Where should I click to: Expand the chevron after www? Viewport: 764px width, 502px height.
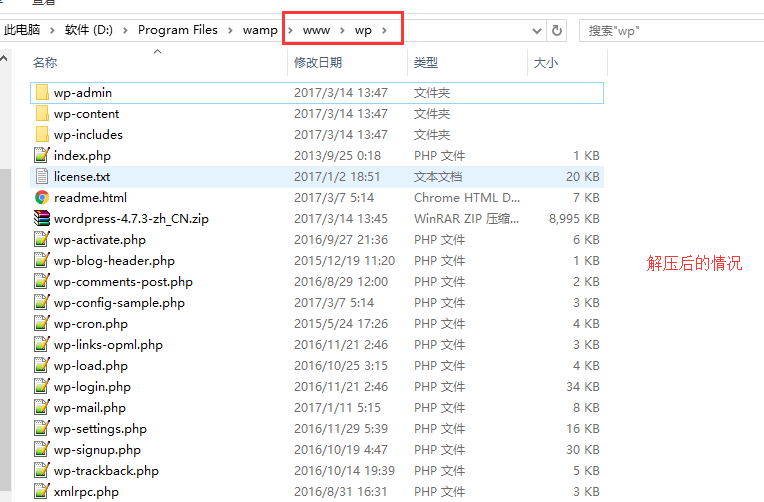click(343, 31)
